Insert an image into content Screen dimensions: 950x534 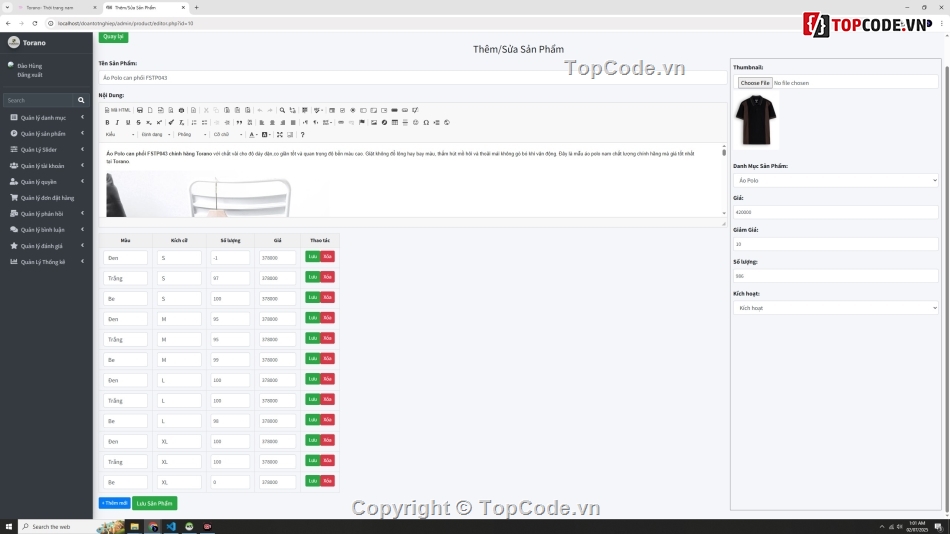[x=374, y=122]
